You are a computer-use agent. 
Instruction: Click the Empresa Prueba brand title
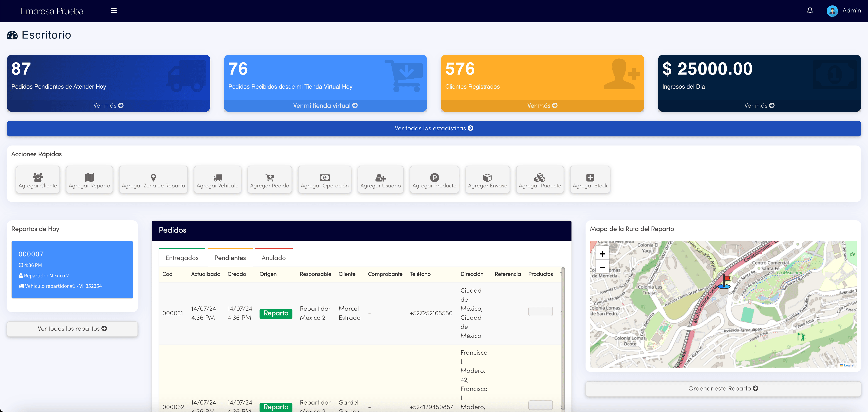point(52,11)
